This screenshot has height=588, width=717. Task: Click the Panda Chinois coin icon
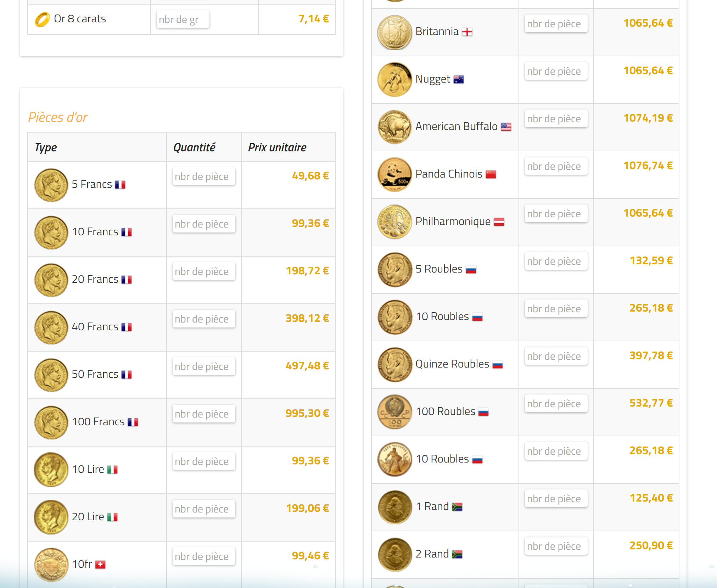click(394, 174)
